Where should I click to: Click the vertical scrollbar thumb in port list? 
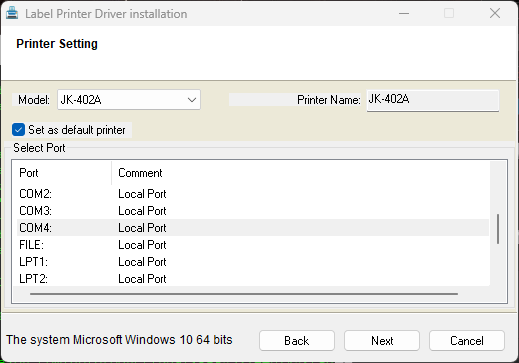coord(498,229)
